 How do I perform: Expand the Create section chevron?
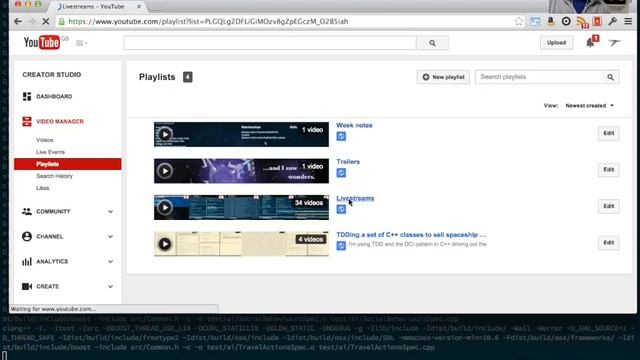110,287
